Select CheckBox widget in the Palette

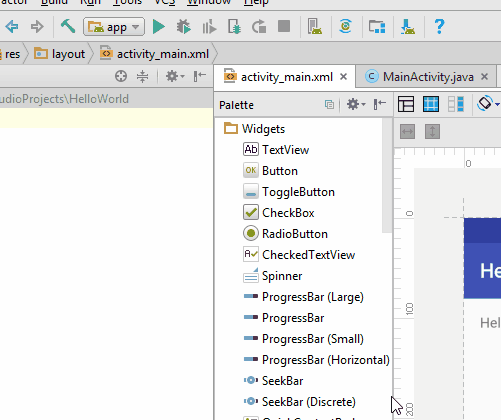(x=279, y=213)
